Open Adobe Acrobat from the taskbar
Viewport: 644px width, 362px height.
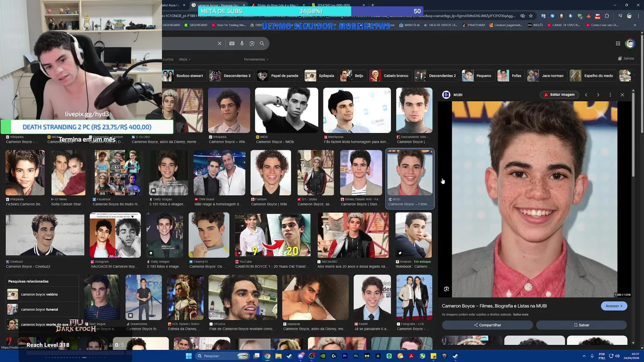411,356
